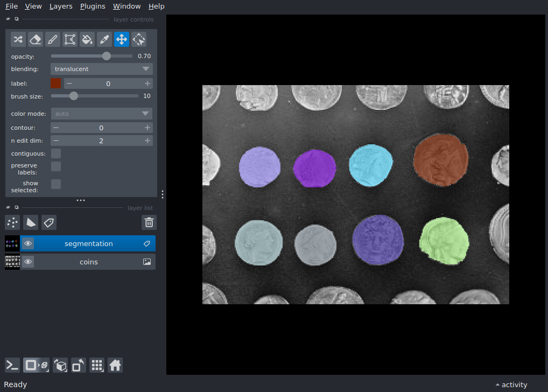Enable the preserve labels checkbox
548x392 pixels.
(x=56, y=166)
